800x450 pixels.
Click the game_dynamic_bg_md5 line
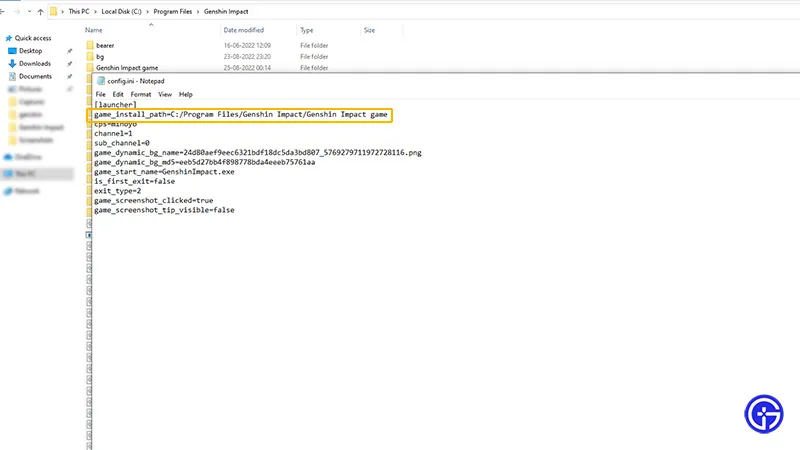point(205,162)
